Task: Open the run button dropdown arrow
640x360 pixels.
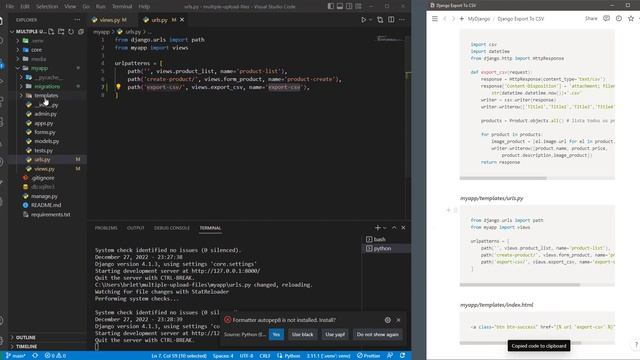Action: point(370,20)
